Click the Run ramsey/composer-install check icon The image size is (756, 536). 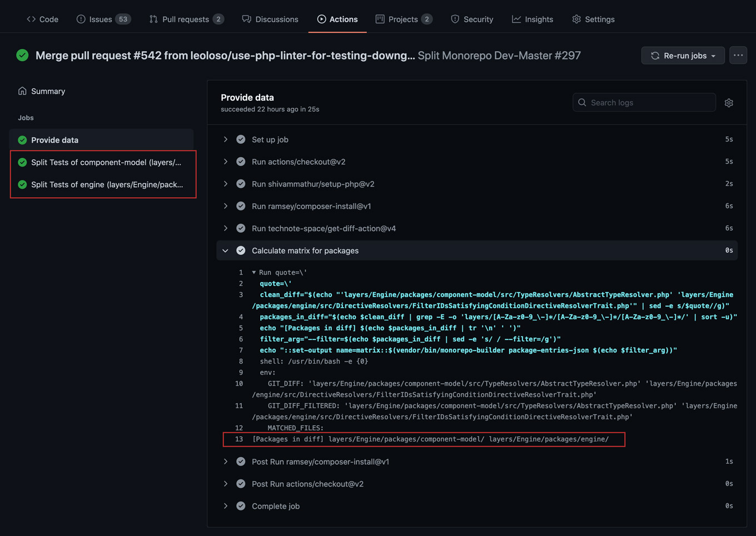[241, 206]
